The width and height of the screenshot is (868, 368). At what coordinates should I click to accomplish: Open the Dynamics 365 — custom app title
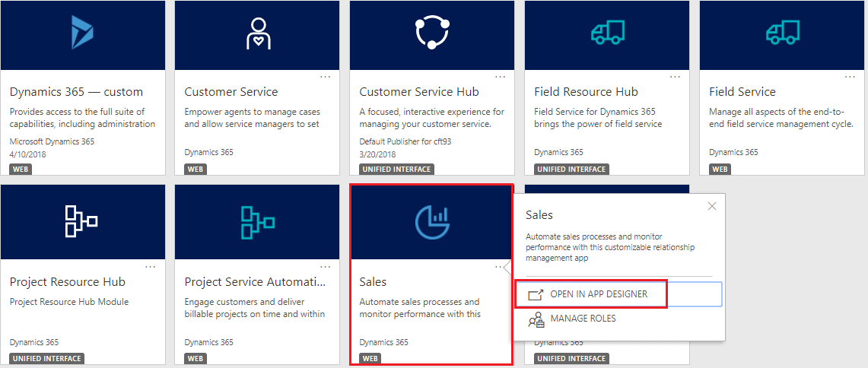point(76,92)
